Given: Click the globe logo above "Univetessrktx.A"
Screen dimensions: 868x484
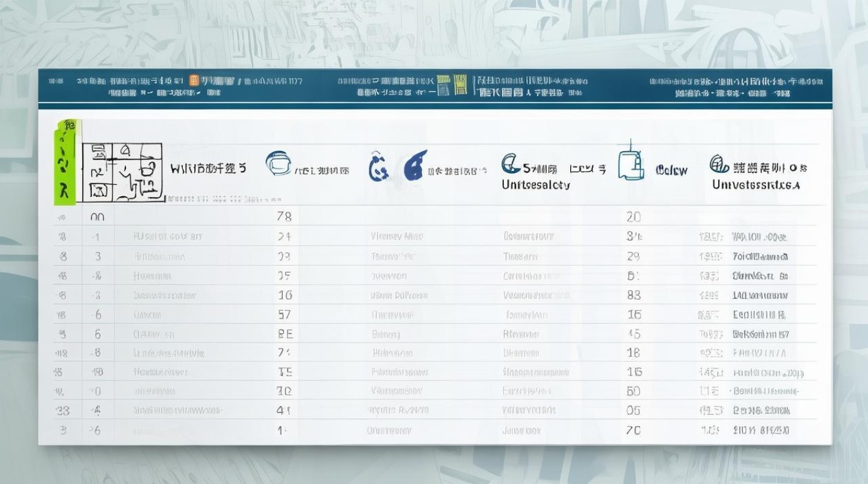Looking at the screenshot, I should click(x=719, y=164).
